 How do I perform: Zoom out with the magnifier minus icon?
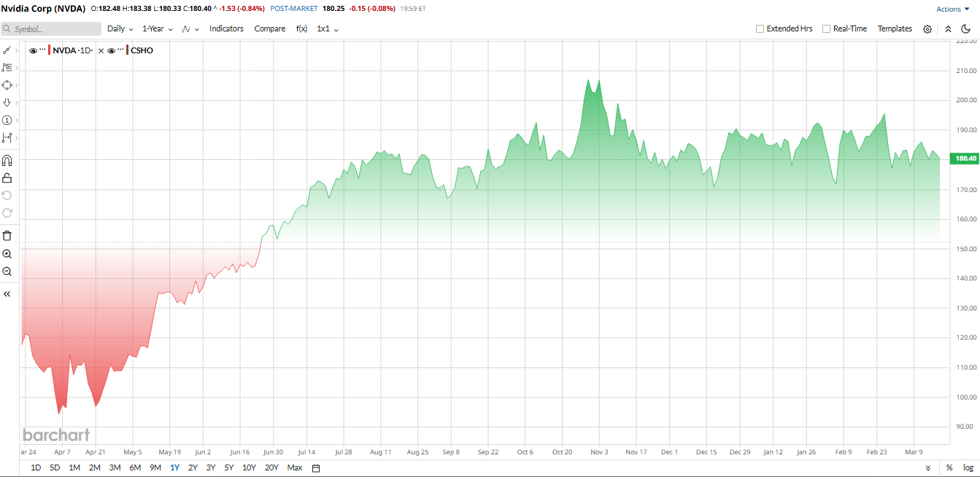pyautogui.click(x=7, y=271)
